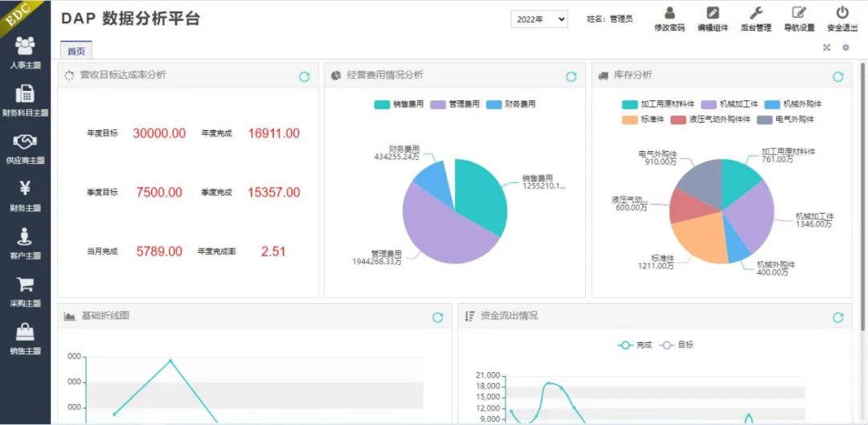Viewport: 868px width, 425px height.
Task: Refresh the 营收目标达成率分析 panel
Action: coord(305,77)
